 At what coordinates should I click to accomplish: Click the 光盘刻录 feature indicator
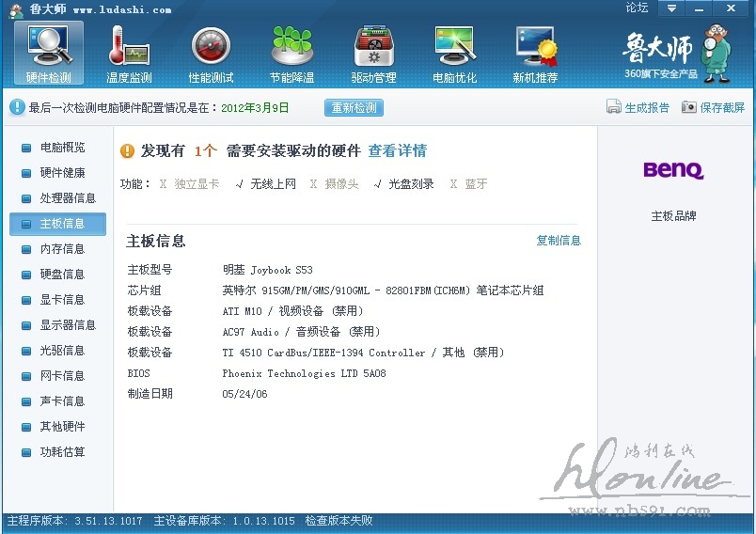[404, 183]
